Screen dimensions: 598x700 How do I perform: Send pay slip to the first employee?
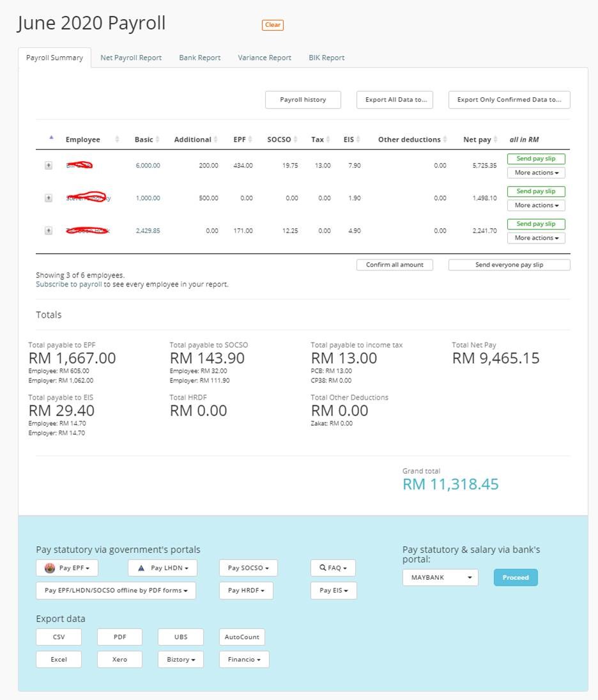tap(536, 159)
